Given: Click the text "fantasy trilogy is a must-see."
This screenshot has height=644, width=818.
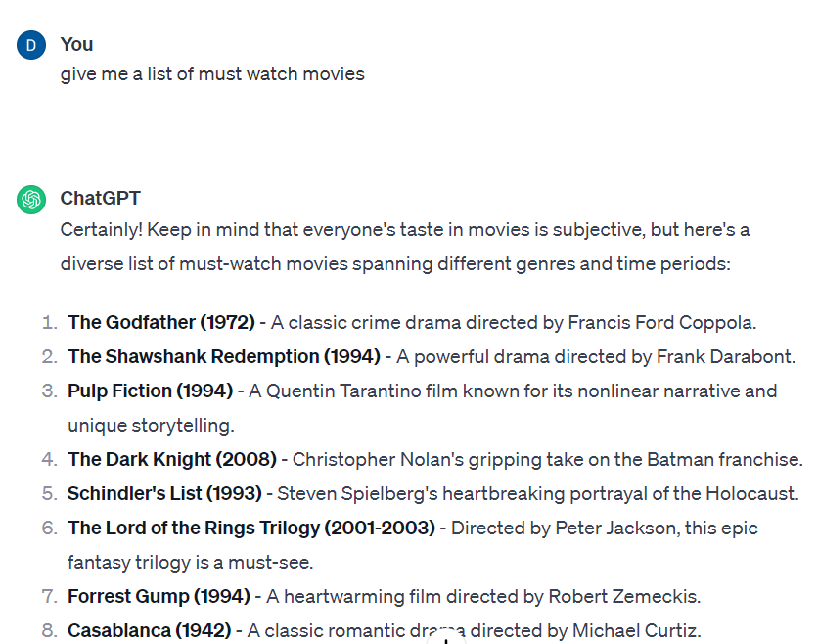Looking at the screenshot, I should coord(191,563).
